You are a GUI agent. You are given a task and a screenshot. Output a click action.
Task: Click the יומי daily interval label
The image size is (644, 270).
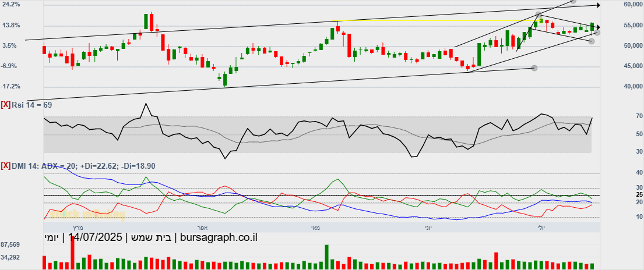52,237
